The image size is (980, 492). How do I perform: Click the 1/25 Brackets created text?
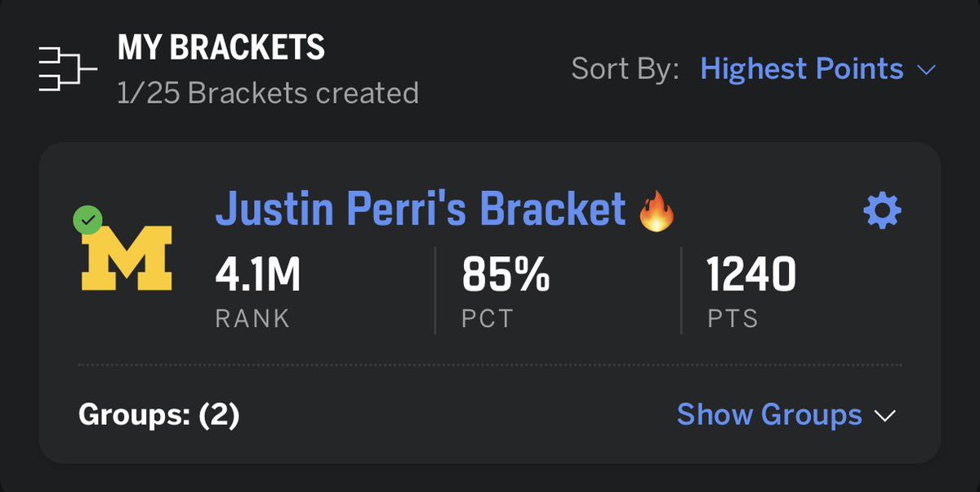[x=268, y=93]
